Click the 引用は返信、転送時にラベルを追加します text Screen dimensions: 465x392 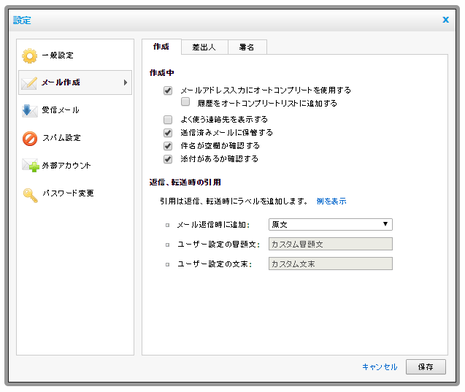(234, 201)
